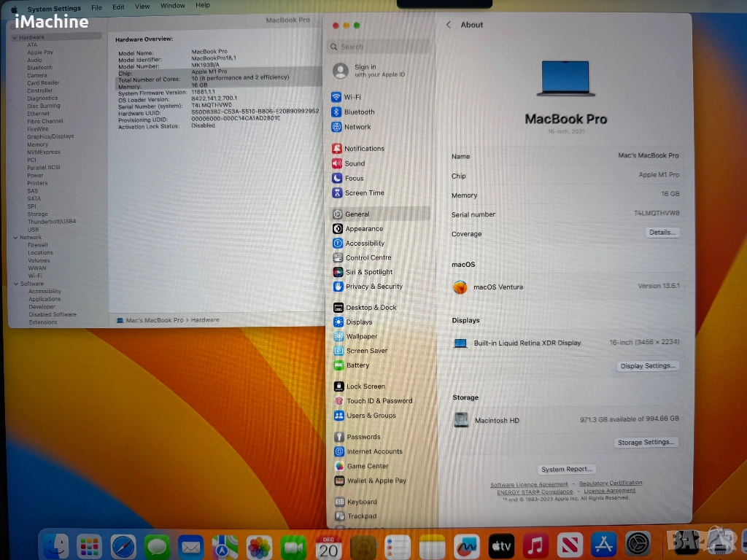The width and height of the screenshot is (747, 560).
Task: Open the Edit menu in the menu bar
Action: point(118,7)
